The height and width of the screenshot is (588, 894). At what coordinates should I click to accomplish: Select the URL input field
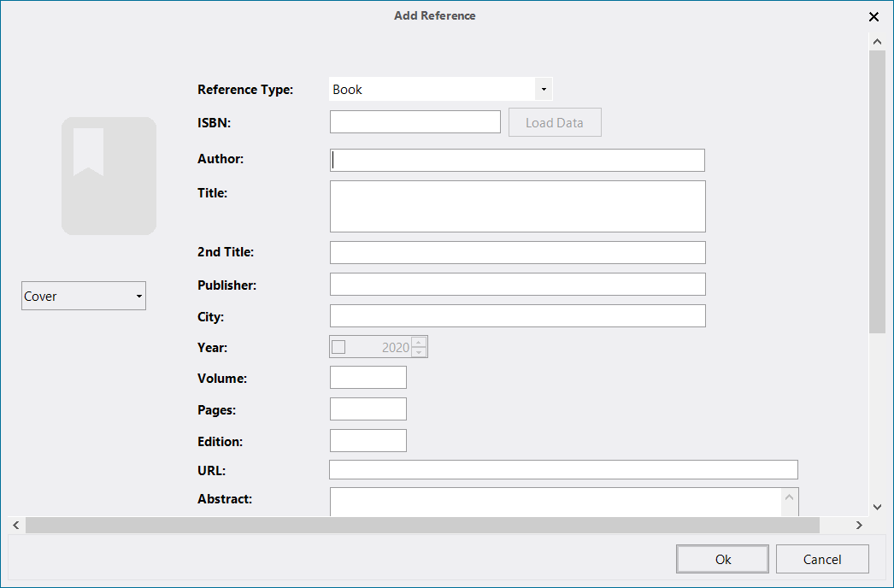coord(562,469)
